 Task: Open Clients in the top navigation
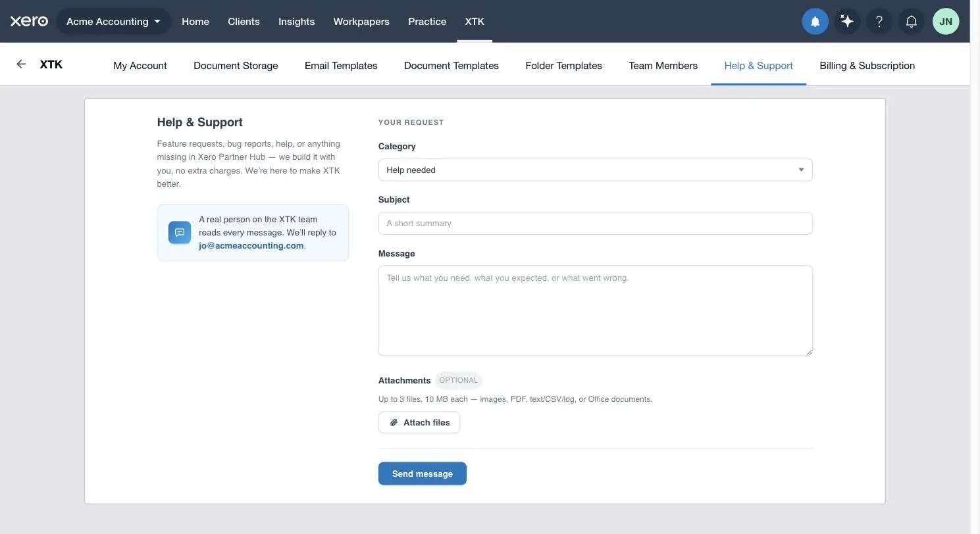pos(244,21)
